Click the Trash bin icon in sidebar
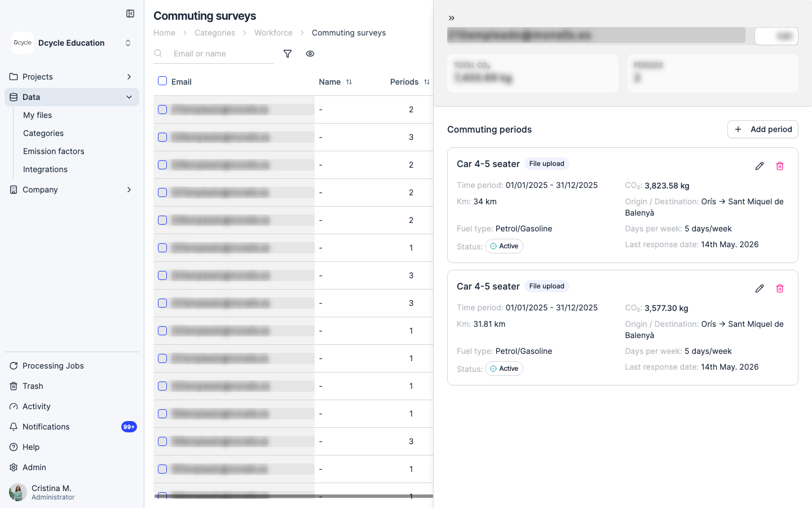Image resolution: width=812 pixels, height=508 pixels. click(x=14, y=386)
